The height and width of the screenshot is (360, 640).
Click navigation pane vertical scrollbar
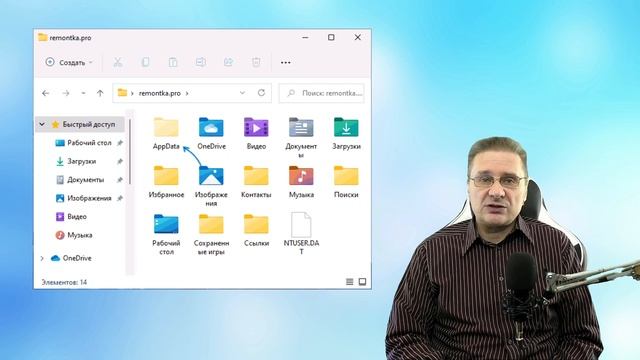(130, 151)
